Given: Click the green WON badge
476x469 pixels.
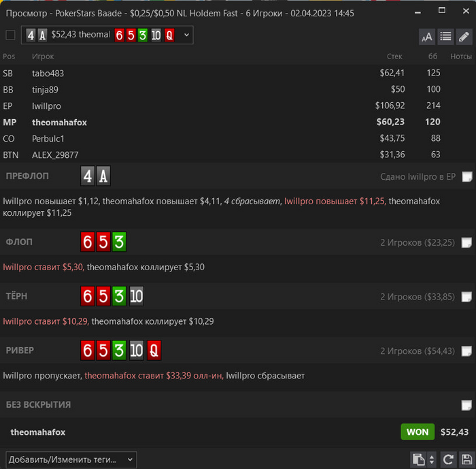Looking at the screenshot, I should [418, 432].
